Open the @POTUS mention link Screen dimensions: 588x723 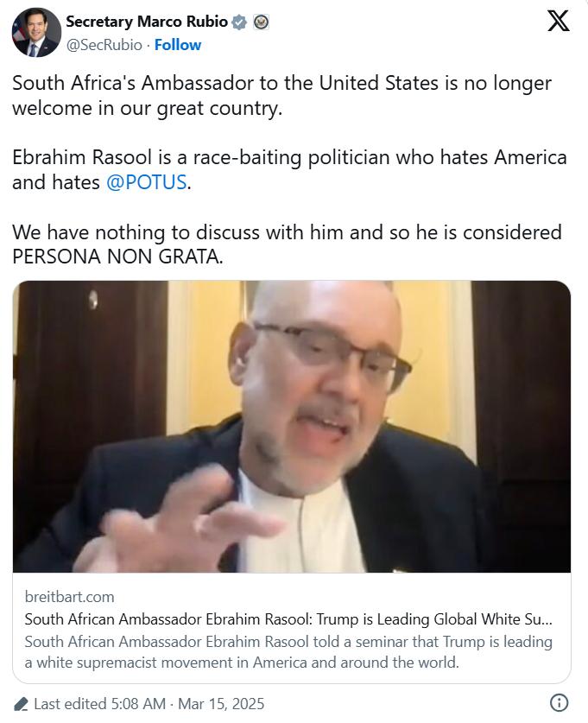(147, 182)
